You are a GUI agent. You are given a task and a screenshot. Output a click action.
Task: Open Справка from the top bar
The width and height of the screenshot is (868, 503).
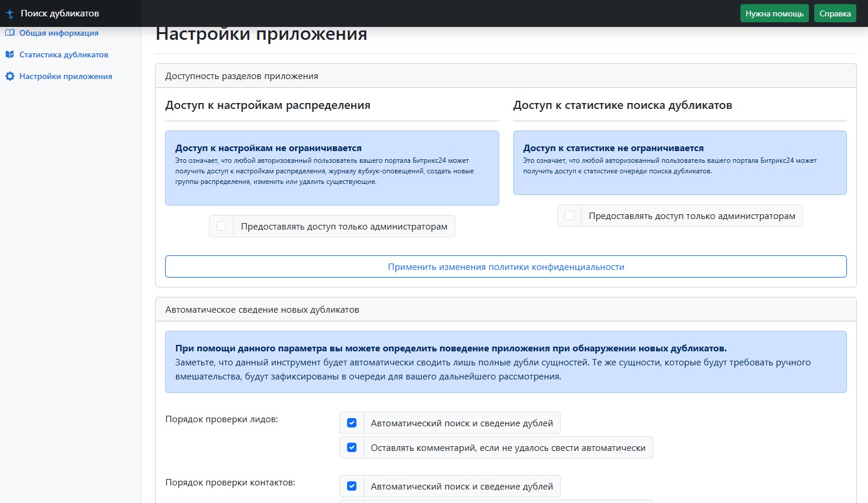(x=835, y=13)
